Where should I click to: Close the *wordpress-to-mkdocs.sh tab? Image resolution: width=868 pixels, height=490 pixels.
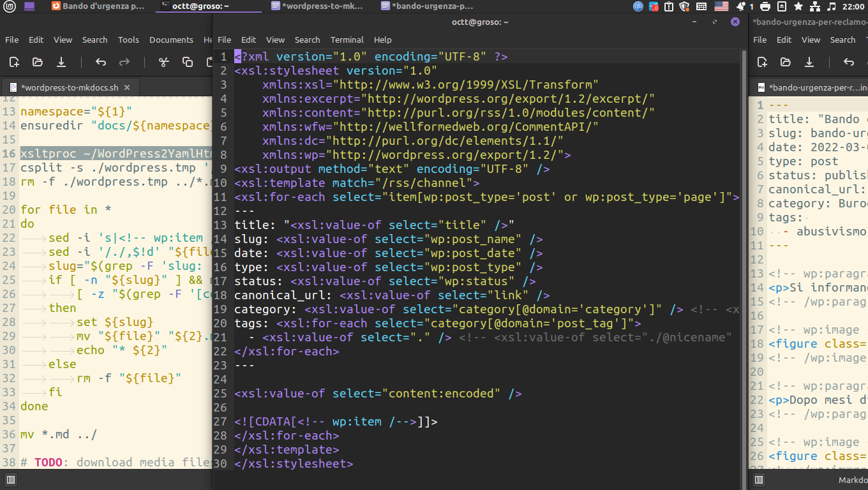pyautogui.click(x=127, y=87)
